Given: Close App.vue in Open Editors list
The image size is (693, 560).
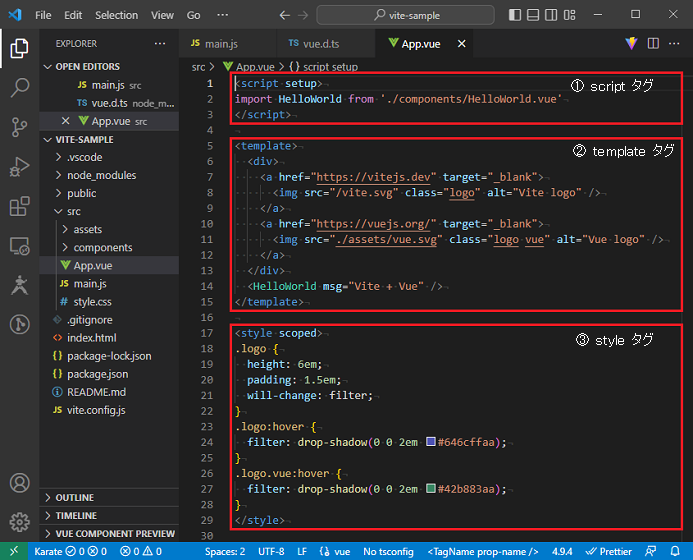Looking at the screenshot, I should (x=65, y=121).
